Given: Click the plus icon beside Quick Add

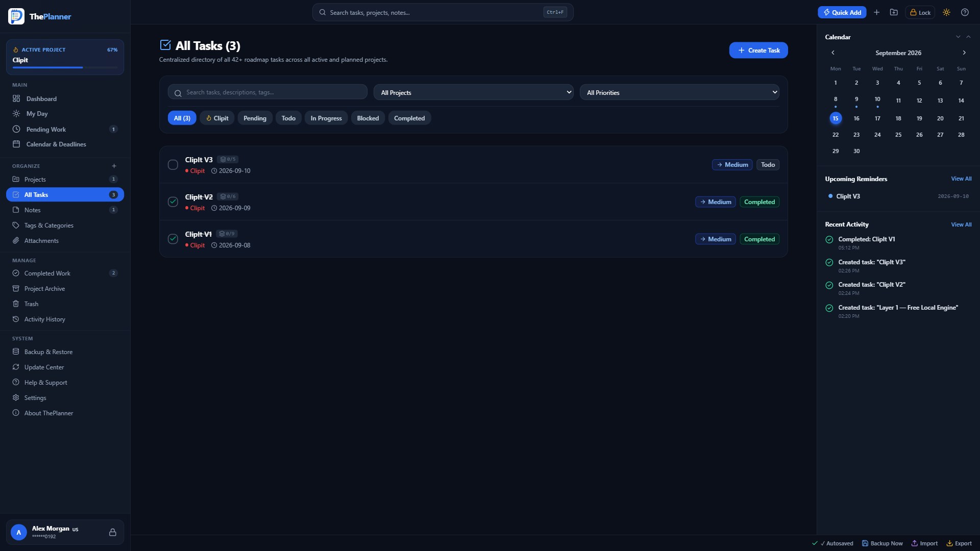Looking at the screenshot, I should point(876,12).
